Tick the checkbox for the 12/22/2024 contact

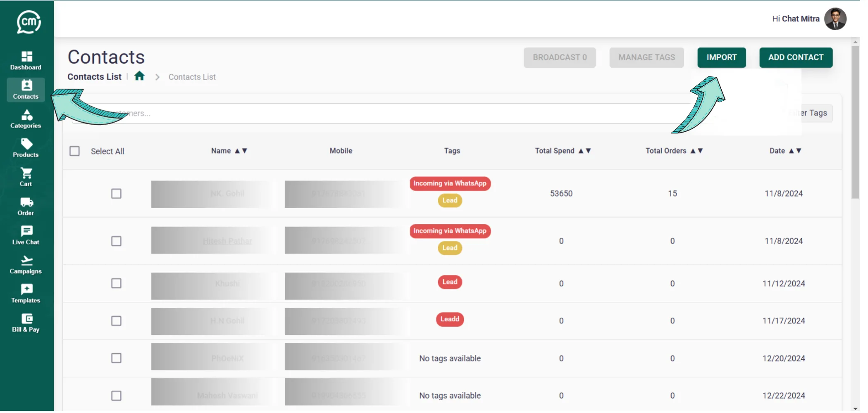click(x=117, y=396)
